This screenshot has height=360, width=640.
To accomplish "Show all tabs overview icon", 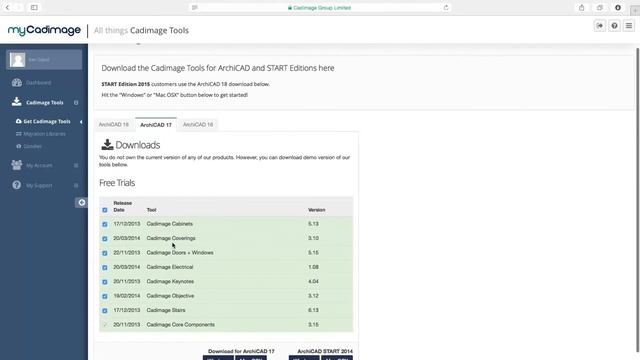I will coord(600,7).
